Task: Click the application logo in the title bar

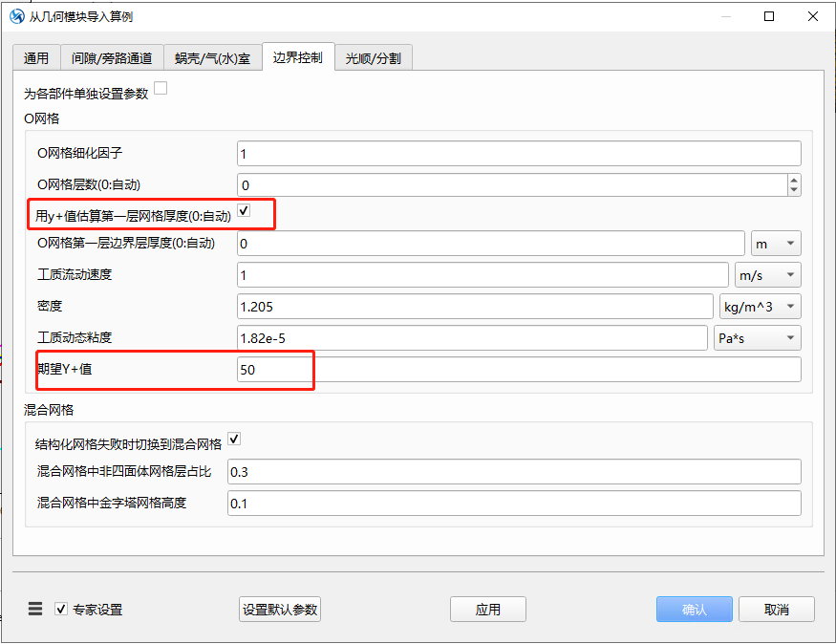Action: coord(15,16)
